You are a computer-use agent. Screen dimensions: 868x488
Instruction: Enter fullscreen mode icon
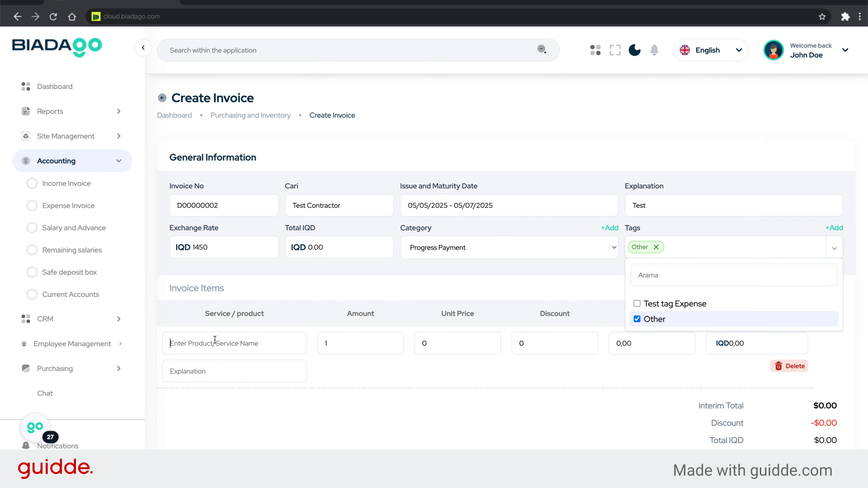pyautogui.click(x=615, y=50)
